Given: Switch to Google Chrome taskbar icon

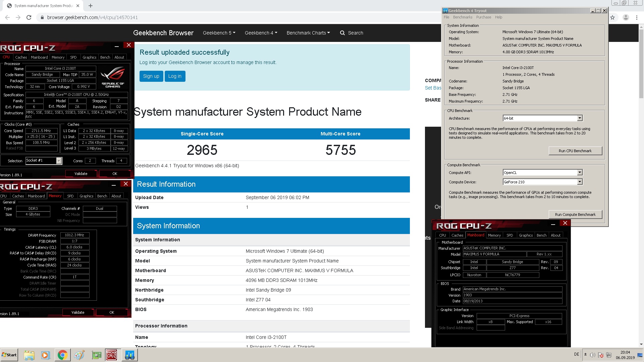Looking at the screenshot, I should (x=62, y=355).
